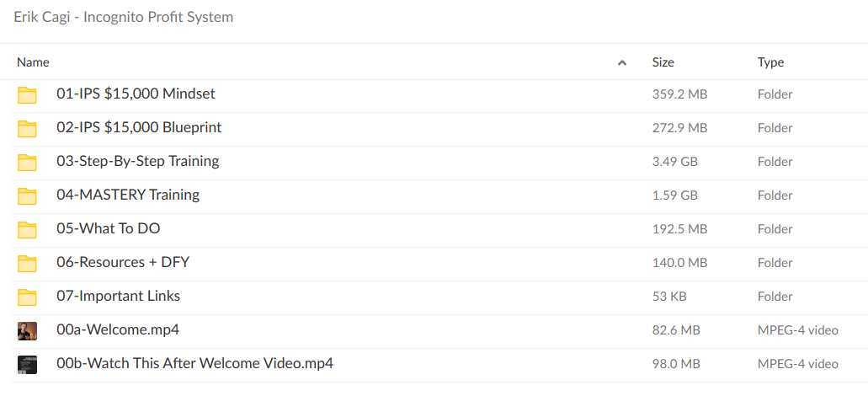Screen dimensions: 868x396
Task: Click folder icon for 01-IPS $15,000 Mindset
Action: coord(28,94)
